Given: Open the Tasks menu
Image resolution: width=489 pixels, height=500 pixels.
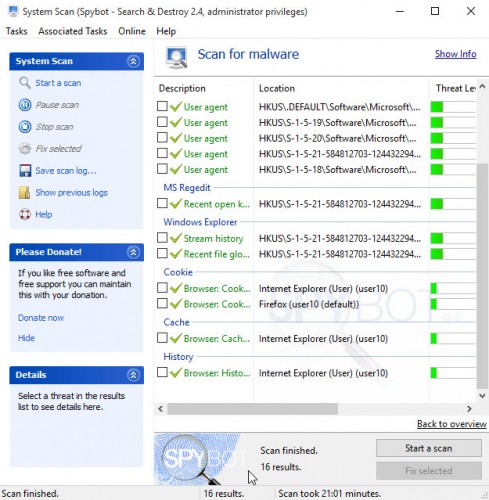Looking at the screenshot, I should pyautogui.click(x=17, y=31).
